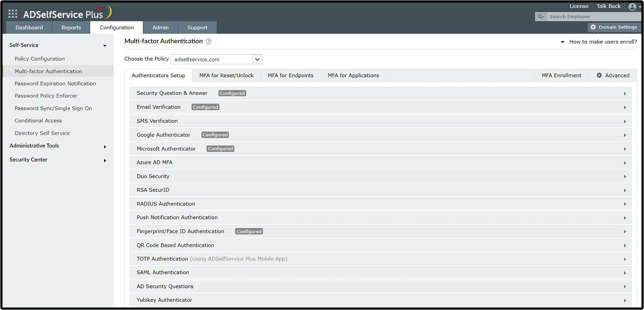Expand the RADIUS Authentication row arrow
Screen dimensions: 644x310
point(625,204)
